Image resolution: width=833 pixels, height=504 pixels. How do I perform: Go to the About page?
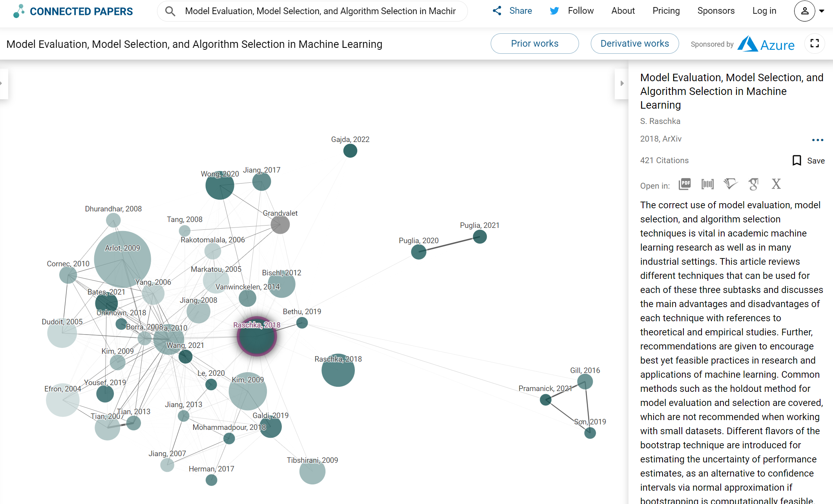(x=623, y=11)
